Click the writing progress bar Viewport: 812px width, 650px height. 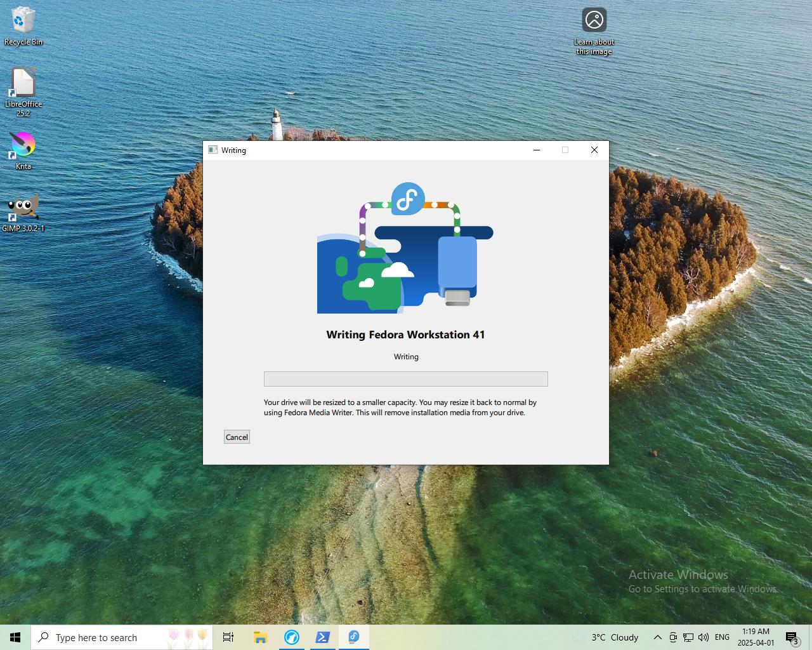tap(406, 379)
